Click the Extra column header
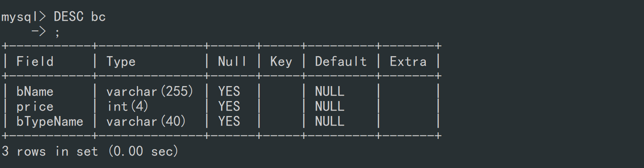Screen dimensions: 644x168 pos(408,62)
